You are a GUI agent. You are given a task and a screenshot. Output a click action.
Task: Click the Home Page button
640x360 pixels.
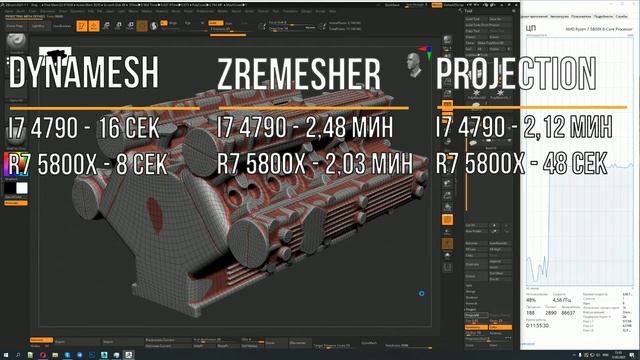pyautogui.click(x=16, y=26)
